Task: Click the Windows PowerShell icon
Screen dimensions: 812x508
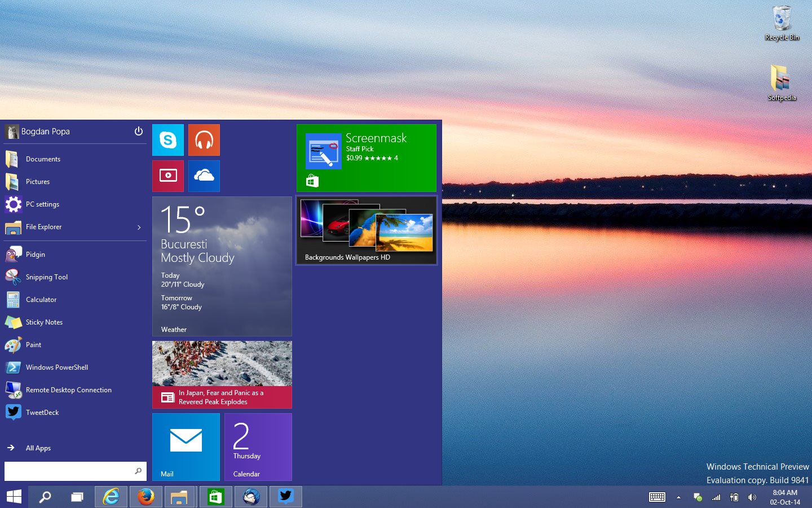Action: pos(13,367)
